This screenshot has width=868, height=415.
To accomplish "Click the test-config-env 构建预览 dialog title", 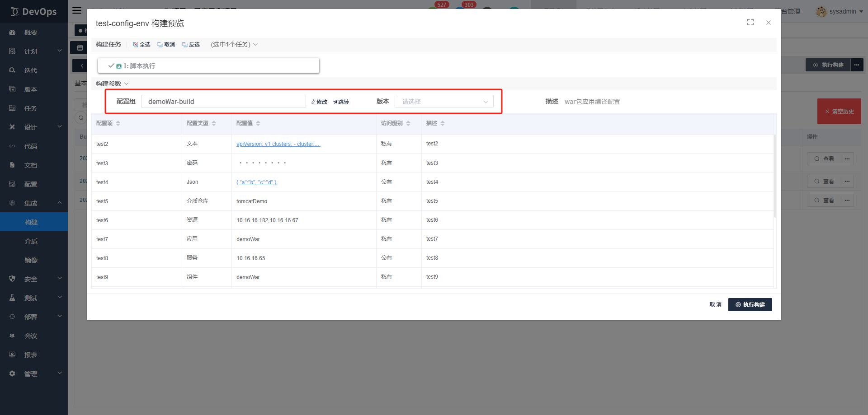I will 140,23.
